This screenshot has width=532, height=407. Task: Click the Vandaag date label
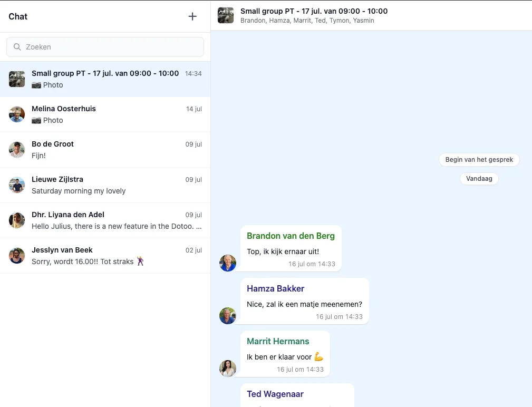pyautogui.click(x=479, y=179)
